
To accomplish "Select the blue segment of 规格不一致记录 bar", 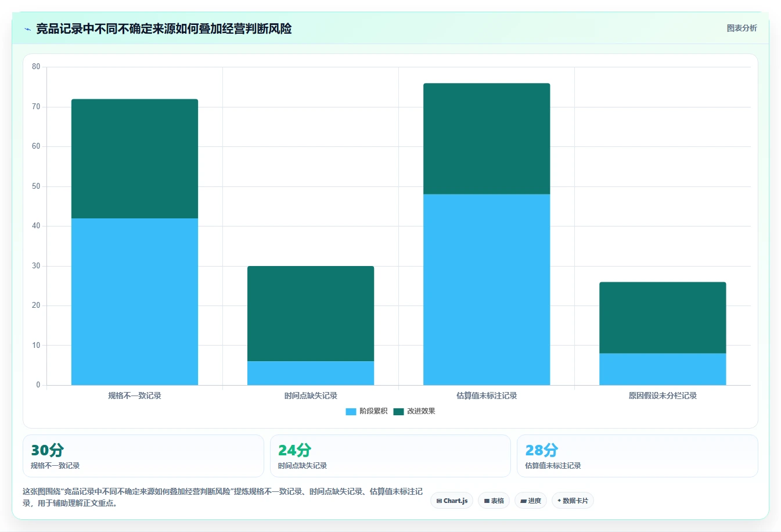I will [135, 301].
